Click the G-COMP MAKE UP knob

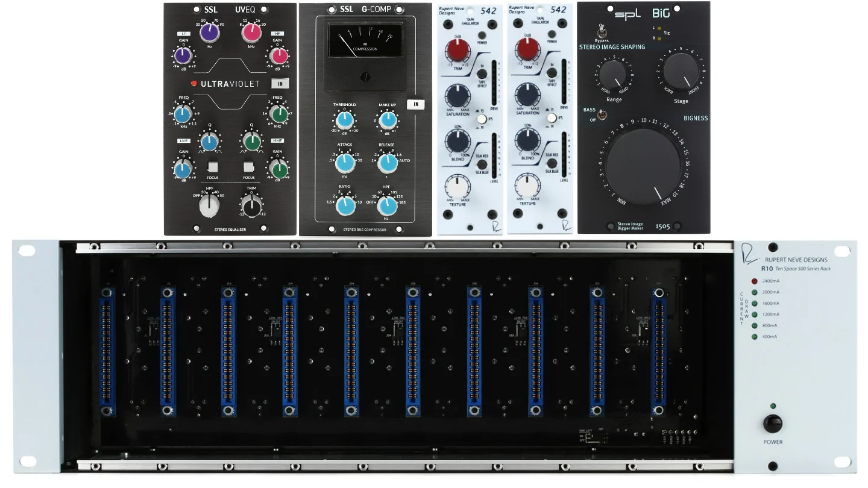[388, 122]
